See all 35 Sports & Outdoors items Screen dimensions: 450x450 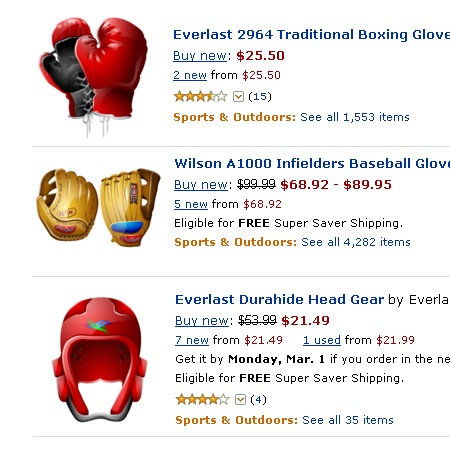pyautogui.click(x=348, y=420)
